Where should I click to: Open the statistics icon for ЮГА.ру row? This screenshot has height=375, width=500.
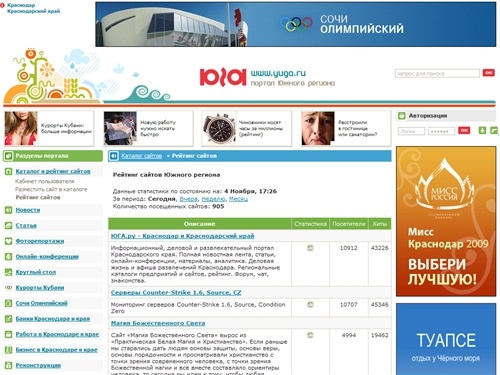point(310,248)
